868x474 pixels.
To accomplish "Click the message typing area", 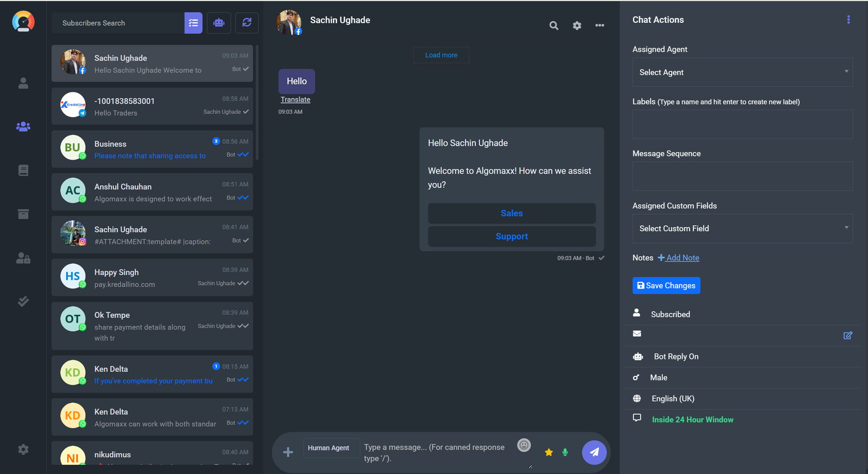I will tap(438, 452).
